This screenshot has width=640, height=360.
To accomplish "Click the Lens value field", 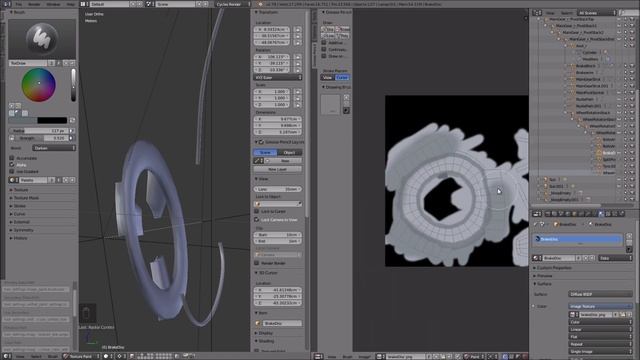I will click(278, 189).
